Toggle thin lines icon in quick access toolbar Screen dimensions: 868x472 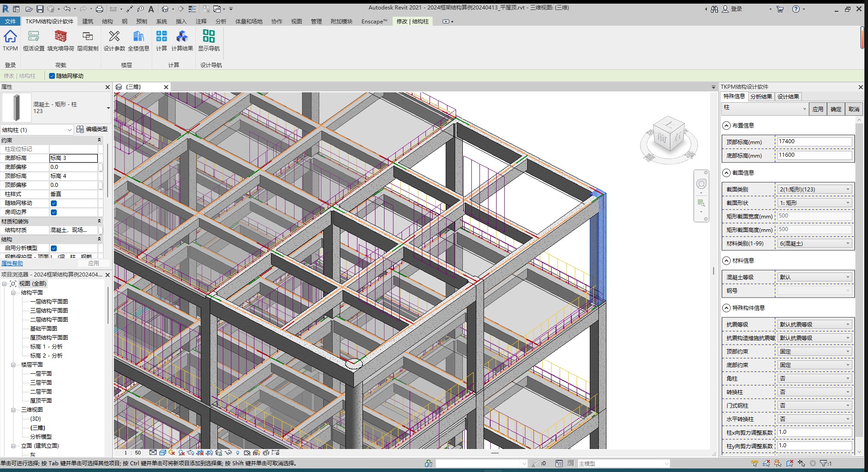[192, 9]
